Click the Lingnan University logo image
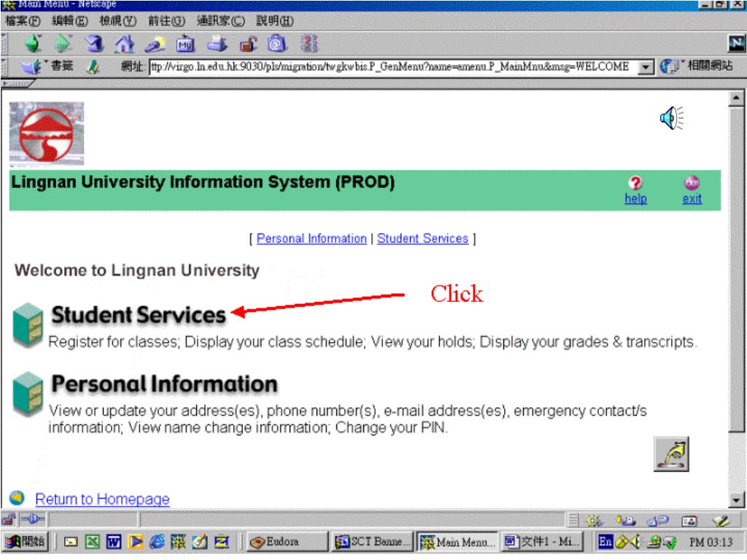Screen dimensions: 747x560 click(46, 134)
